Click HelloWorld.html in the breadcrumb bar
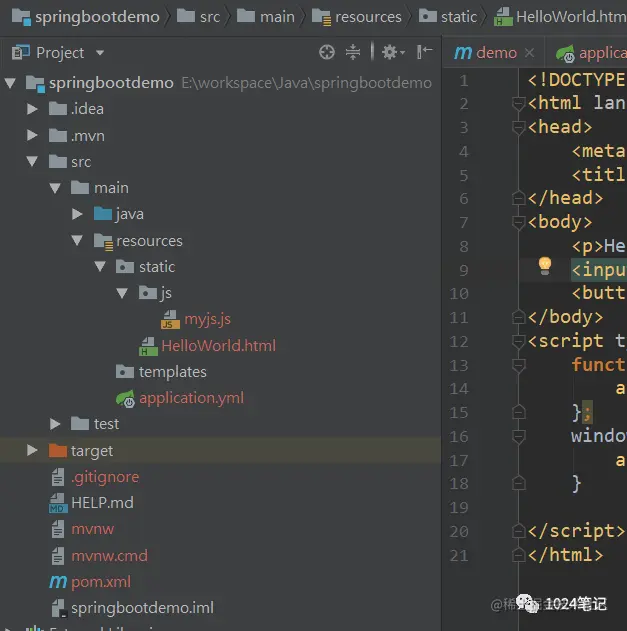Screen dimensions: 627x631 pyautogui.click(x=571, y=17)
